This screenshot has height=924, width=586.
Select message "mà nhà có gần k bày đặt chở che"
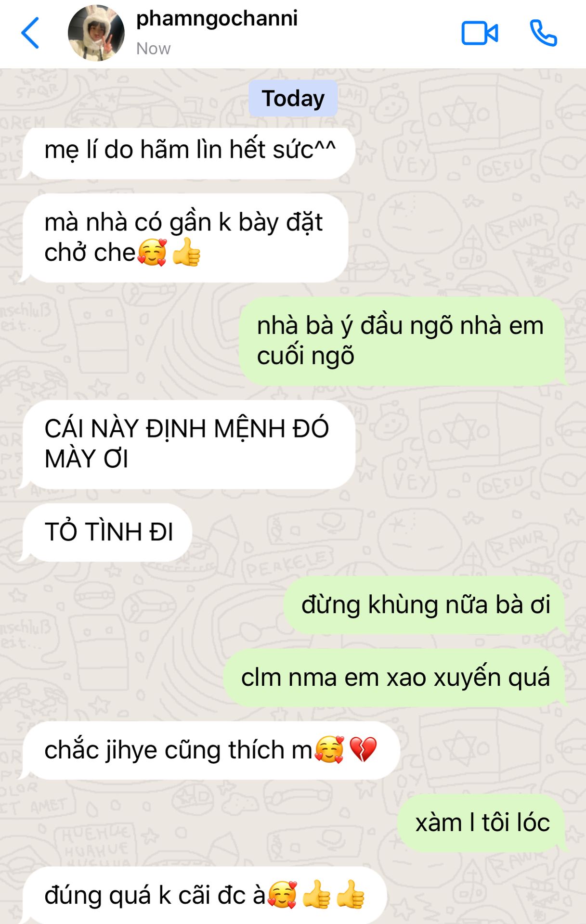[x=185, y=238]
